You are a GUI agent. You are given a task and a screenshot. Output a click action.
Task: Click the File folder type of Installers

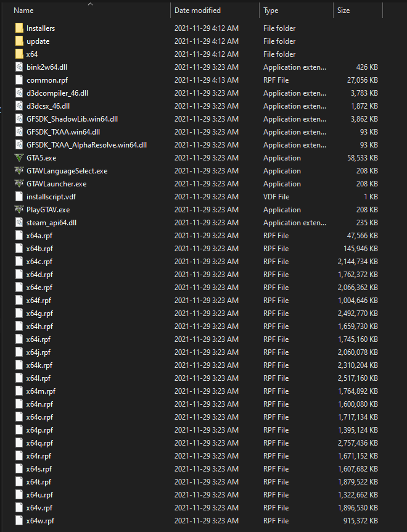279,28
